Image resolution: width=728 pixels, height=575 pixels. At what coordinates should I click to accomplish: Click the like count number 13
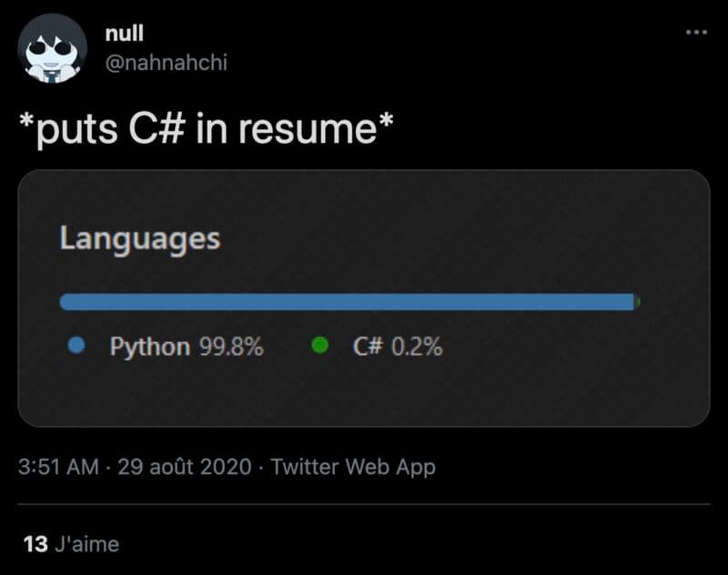pos(35,544)
